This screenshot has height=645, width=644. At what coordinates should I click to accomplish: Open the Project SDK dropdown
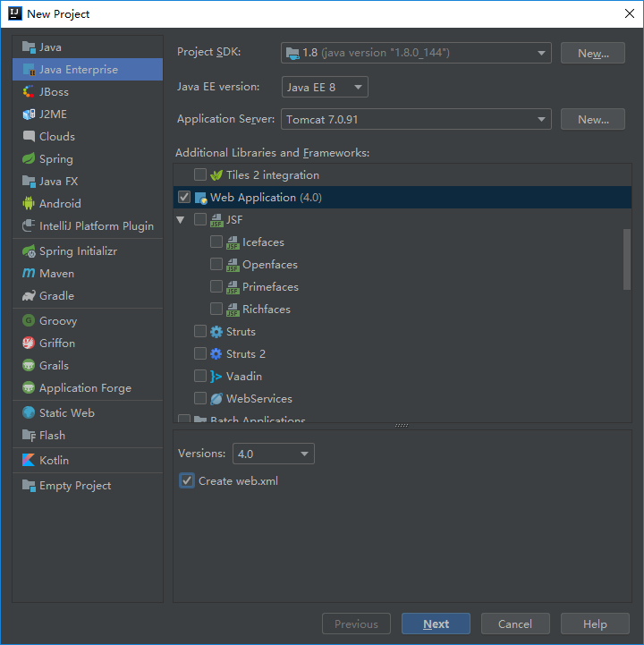coord(416,53)
